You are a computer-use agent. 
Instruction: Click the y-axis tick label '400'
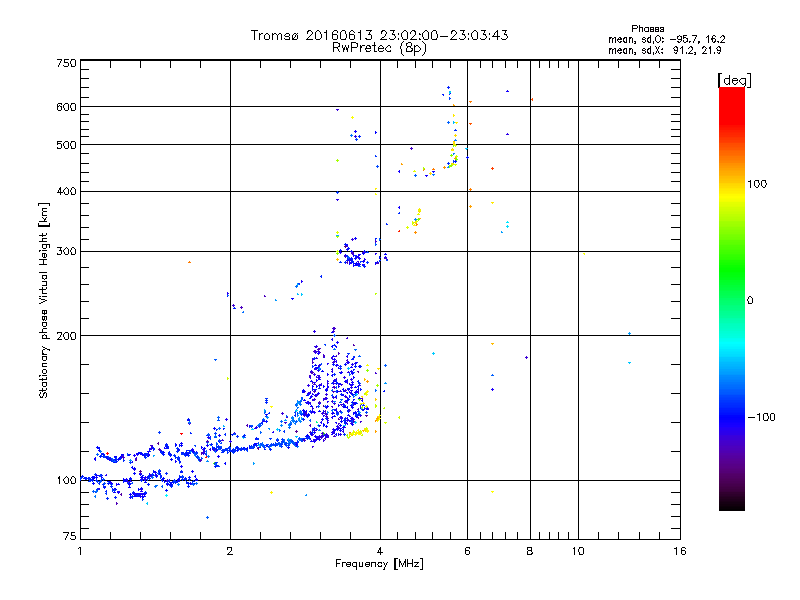coord(66,191)
